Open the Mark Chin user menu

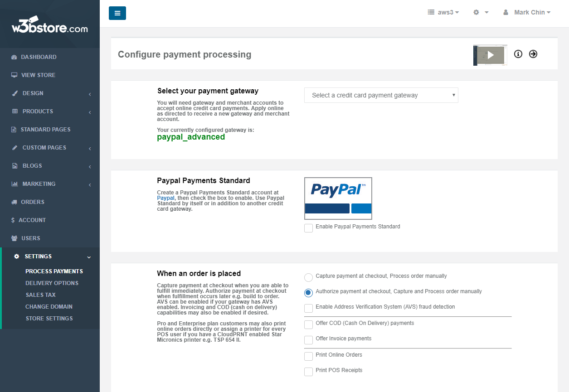tap(527, 12)
